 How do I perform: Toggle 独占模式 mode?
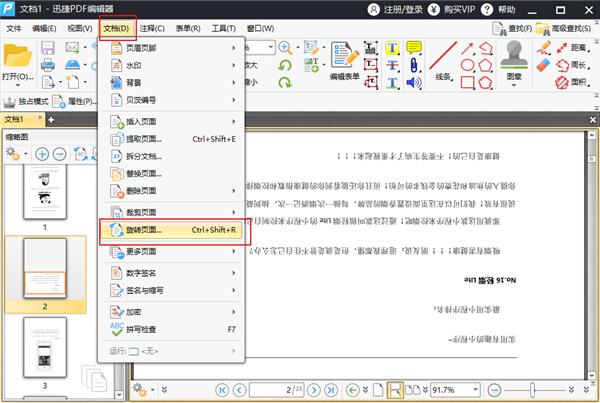[26, 101]
